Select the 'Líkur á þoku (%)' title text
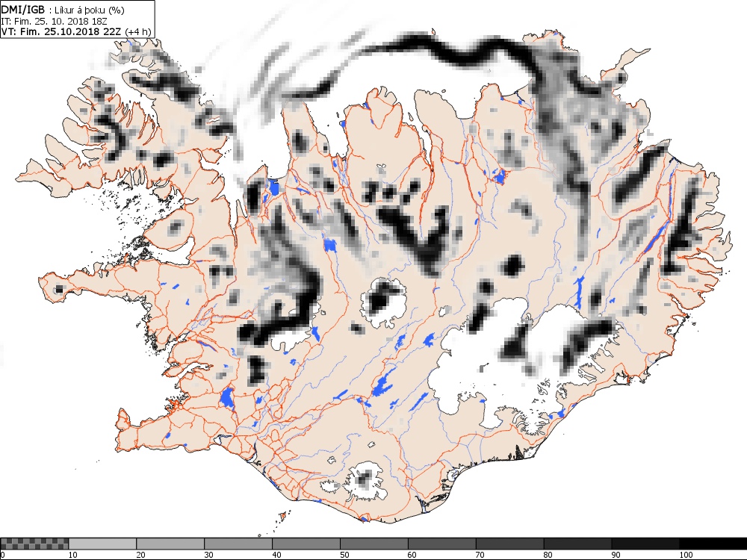This screenshot has height=560, width=747. (90, 10)
